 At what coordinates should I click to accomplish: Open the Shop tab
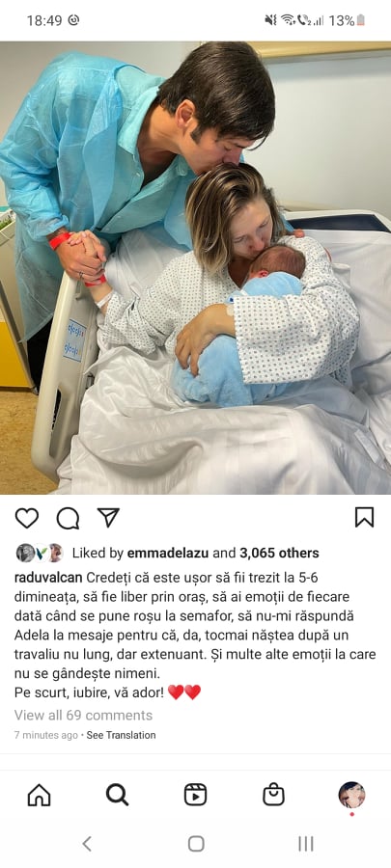[273, 795]
